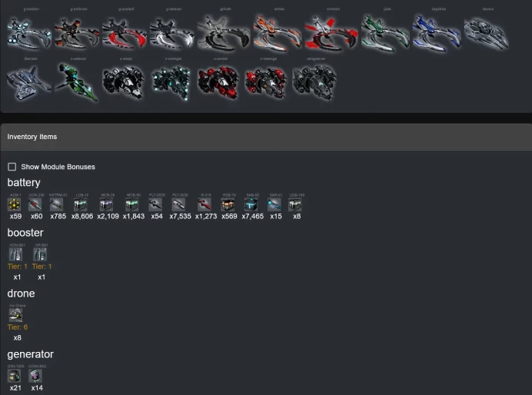Click the LCB-10 ammo box icon
Image resolution: width=532 pixels, height=395 pixels.
[81, 204]
